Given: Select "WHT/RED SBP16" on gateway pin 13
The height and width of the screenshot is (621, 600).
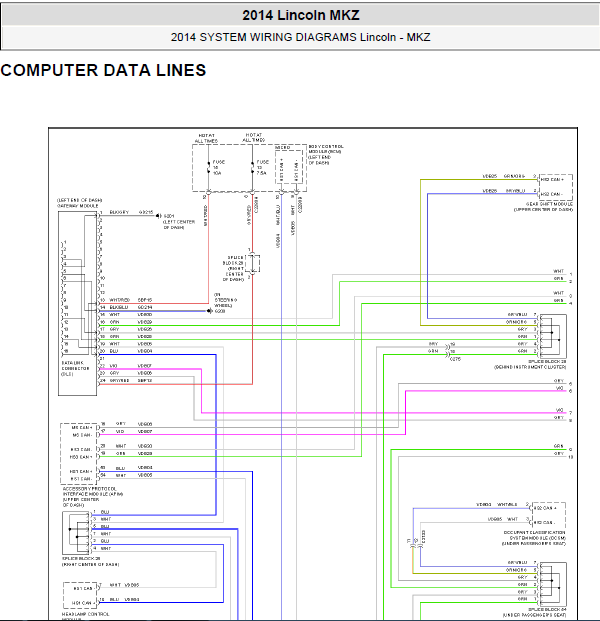Looking at the screenshot, I should (131, 300).
